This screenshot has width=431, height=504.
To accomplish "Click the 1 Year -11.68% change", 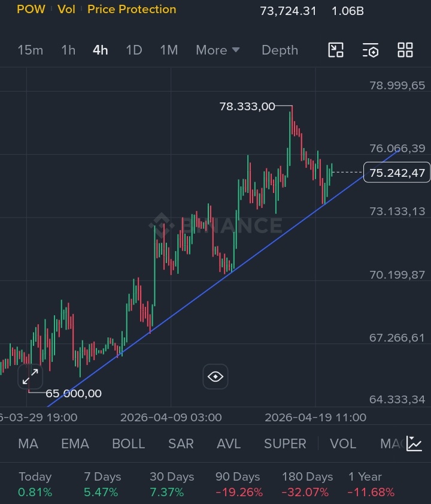I will tap(371, 484).
